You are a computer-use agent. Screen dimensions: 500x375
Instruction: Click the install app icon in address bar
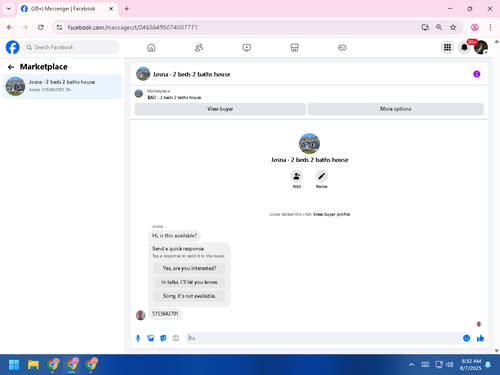[425, 27]
